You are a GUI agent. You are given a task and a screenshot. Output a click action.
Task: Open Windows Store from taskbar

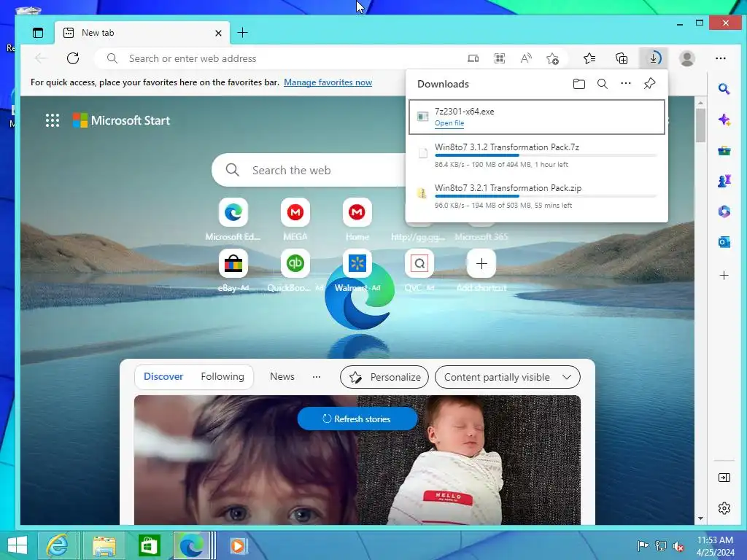click(149, 545)
